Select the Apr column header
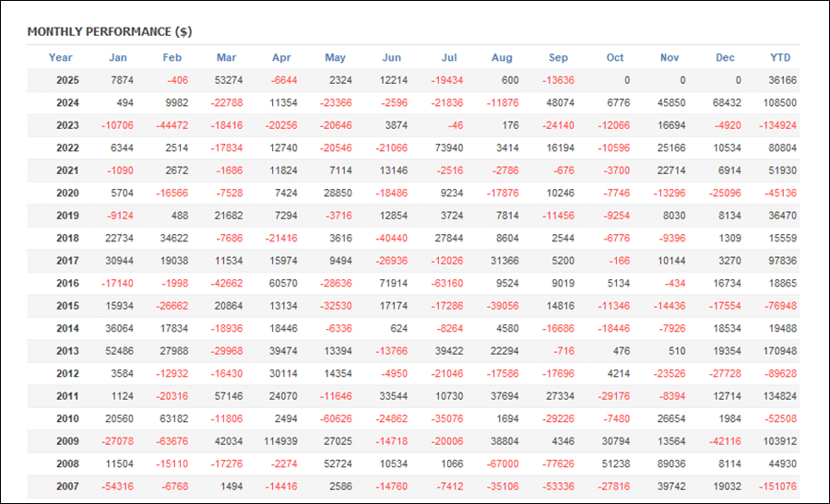Viewport: 830px width, 504px height. click(280, 57)
